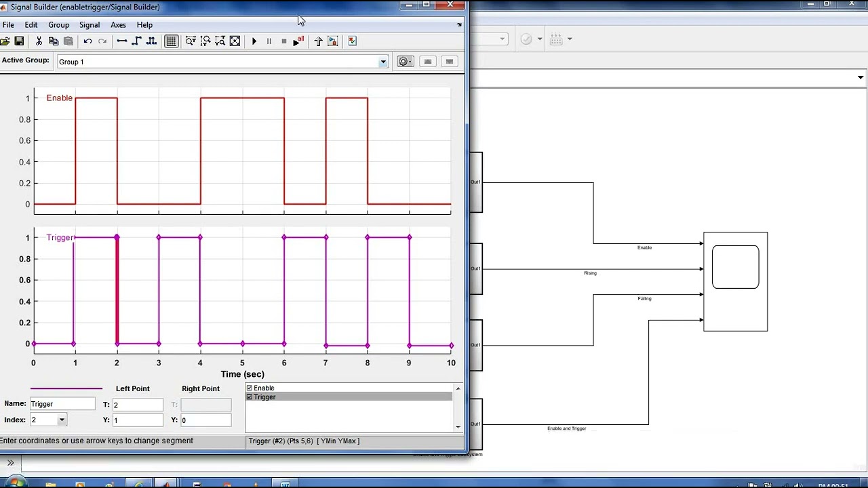This screenshot has height=488, width=868.
Task: Toggle the Enable signal checkbox
Action: (250, 388)
